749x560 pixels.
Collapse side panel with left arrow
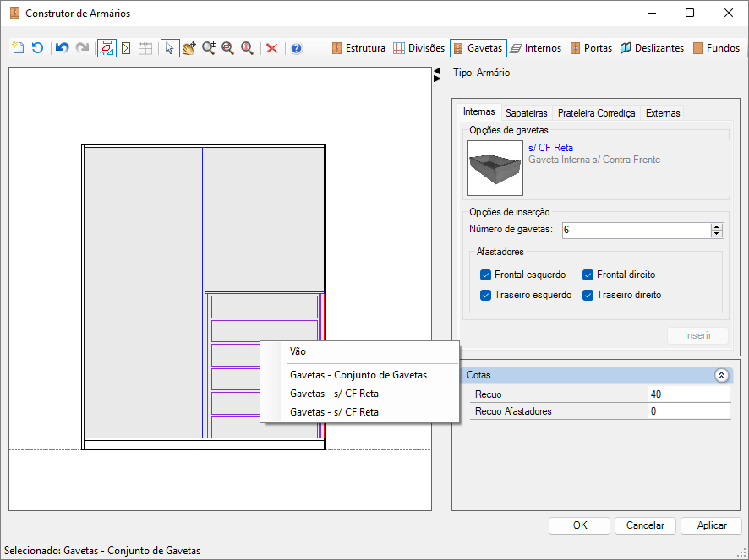[436, 71]
